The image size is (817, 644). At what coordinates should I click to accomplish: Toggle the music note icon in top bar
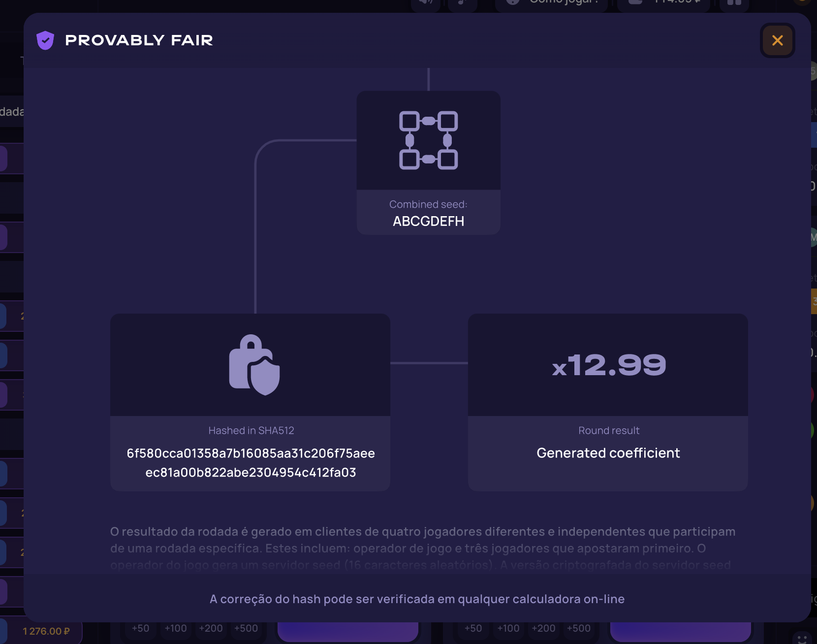tap(462, 3)
